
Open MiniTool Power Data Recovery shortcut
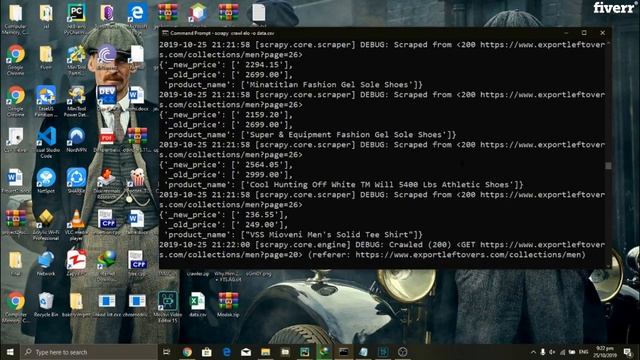point(76,96)
